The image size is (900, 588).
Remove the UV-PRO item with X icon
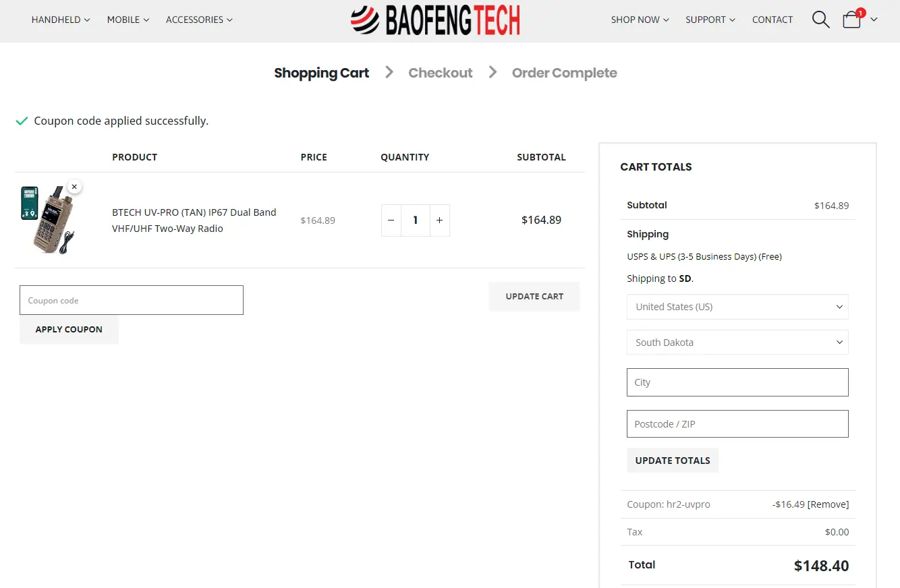(x=74, y=187)
